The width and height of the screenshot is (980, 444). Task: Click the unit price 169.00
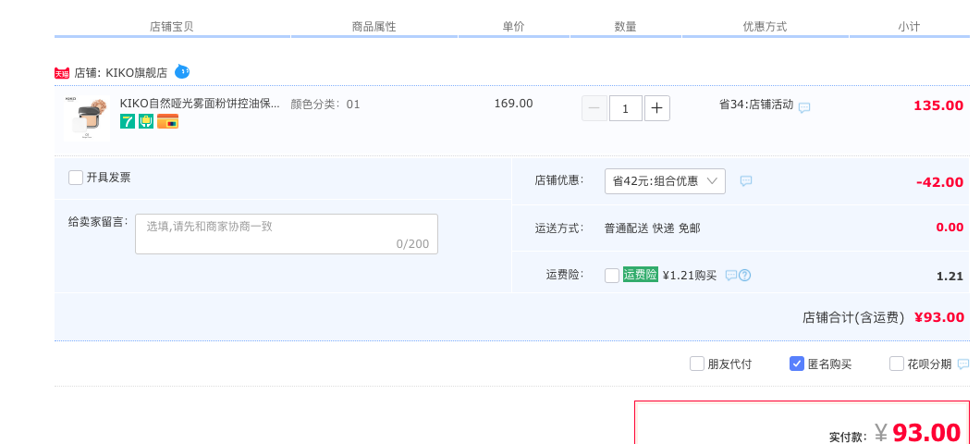[514, 104]
